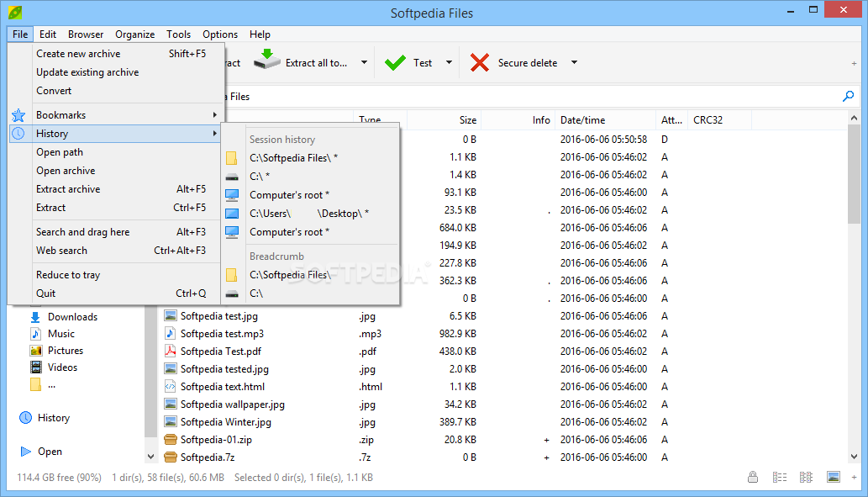This screenshot has height=497, width=868.
Task: Click the red Secure delete X icon
Action: pos(480,62)
